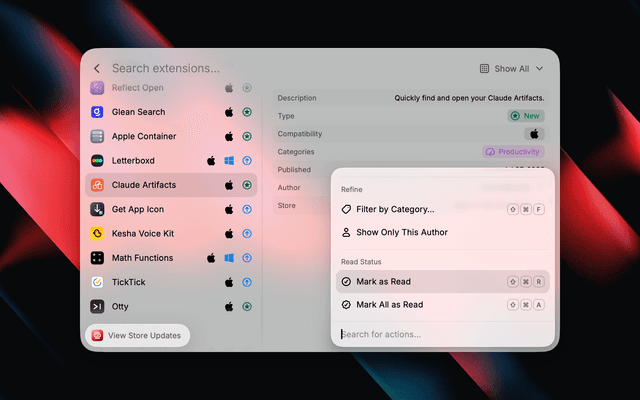Click the green new badge on Otty
Image resolution: width=640 pixels, height=400 pixels.
tap(247, 307)
